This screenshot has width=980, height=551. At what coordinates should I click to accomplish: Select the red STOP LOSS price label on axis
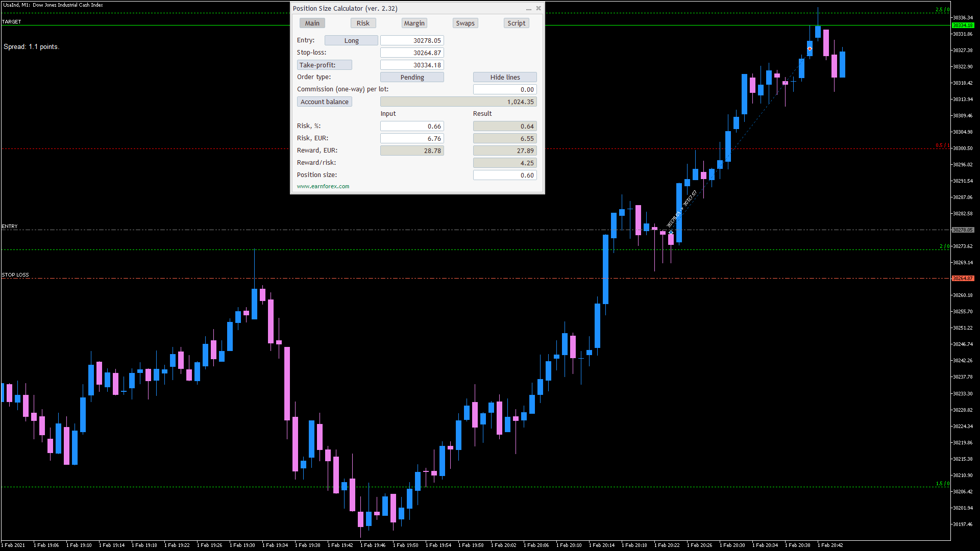(x=963, y=279)
